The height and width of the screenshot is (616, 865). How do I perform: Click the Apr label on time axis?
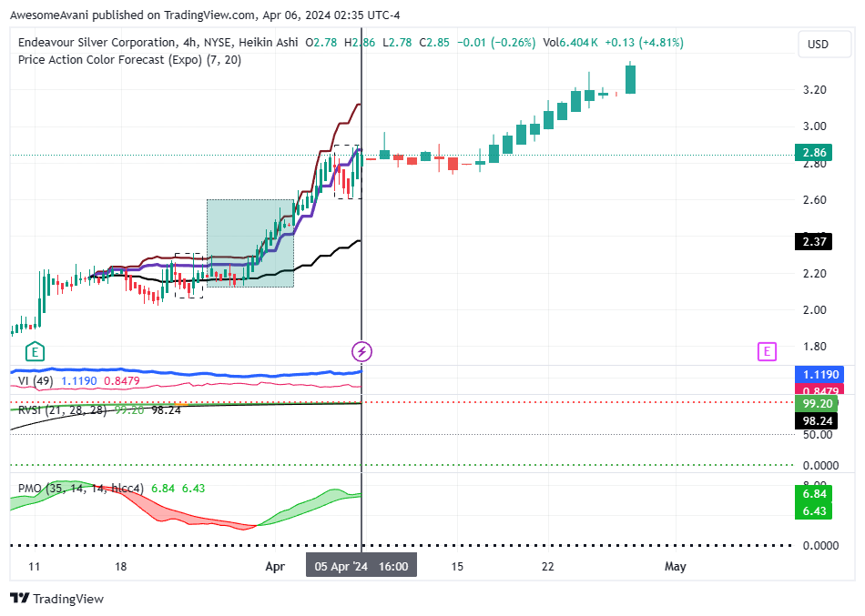(x=275, y=566)
